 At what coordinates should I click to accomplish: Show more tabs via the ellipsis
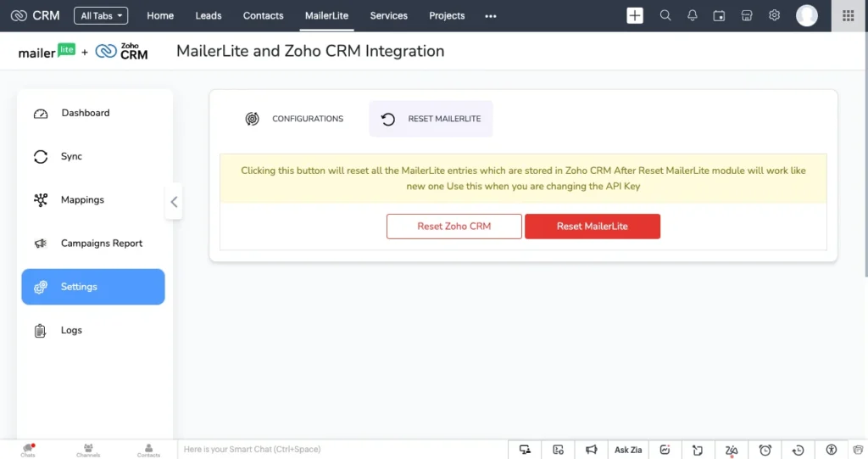[x=490, y=15]
